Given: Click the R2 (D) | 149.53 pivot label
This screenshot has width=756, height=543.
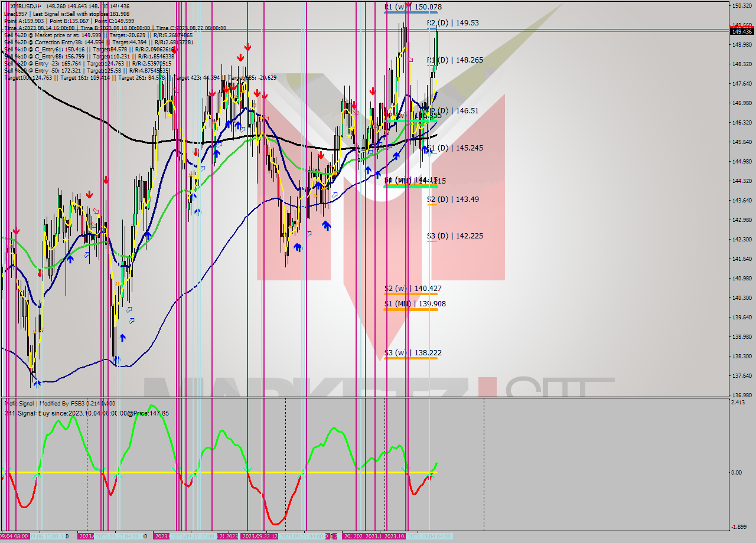Looking at the screenshot, I should (453, 23).
